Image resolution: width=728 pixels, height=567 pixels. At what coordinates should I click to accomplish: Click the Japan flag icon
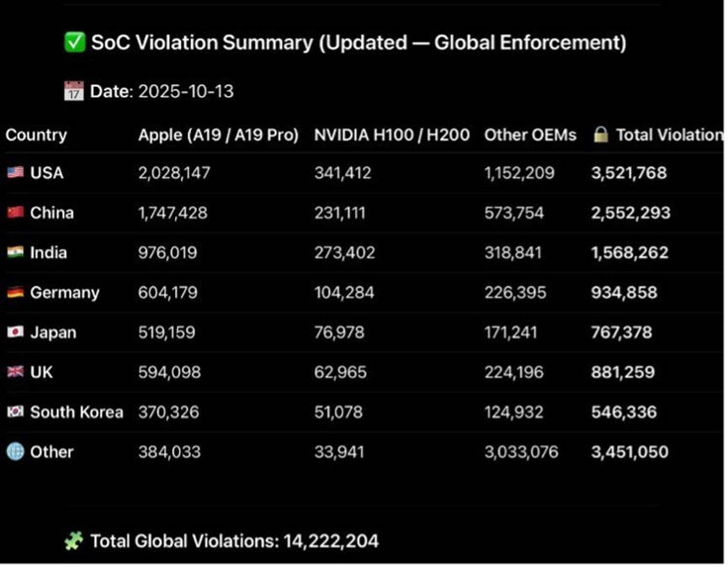pos(15,332)
